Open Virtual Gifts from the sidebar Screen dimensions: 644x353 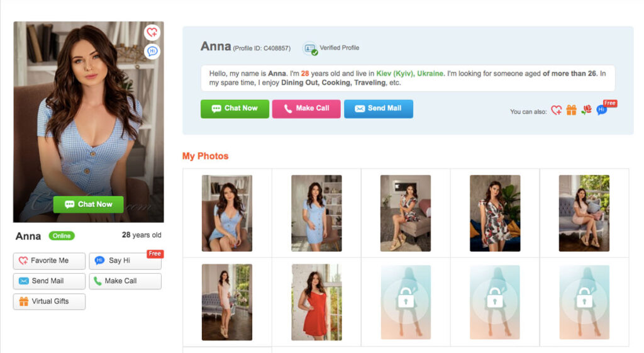click(x=49, y=301)
